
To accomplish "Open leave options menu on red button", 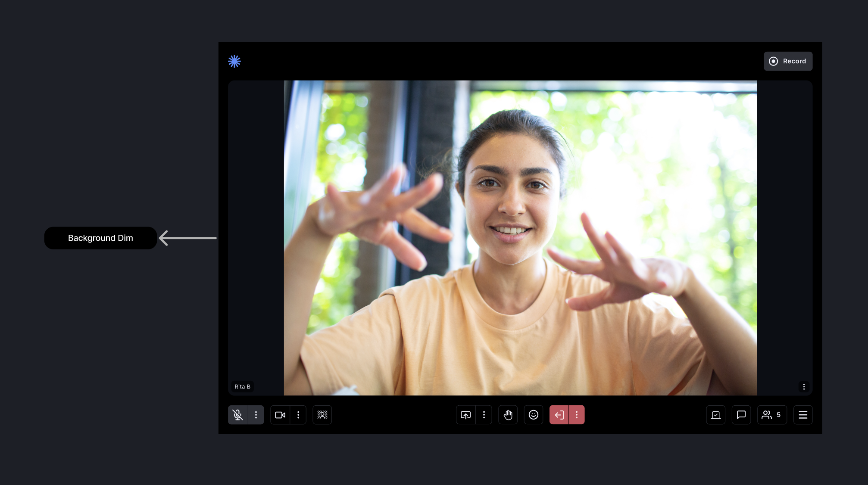I will (x=577, y=415).
